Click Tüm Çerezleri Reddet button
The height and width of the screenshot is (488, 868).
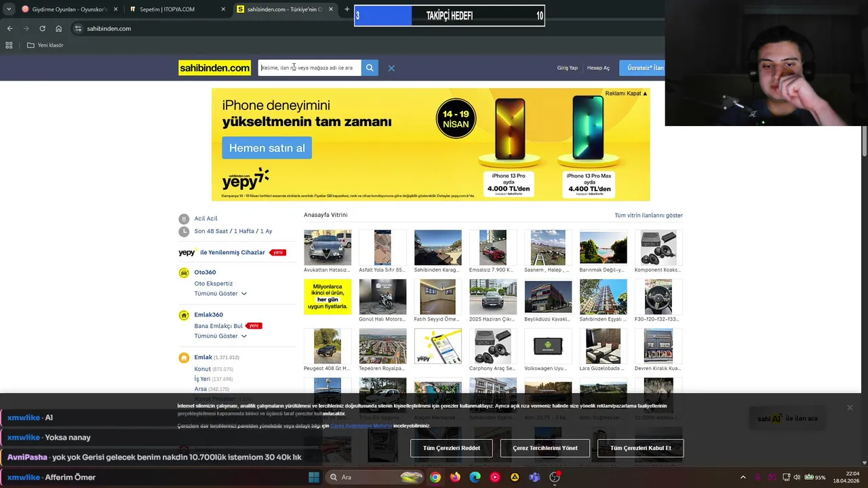point(452,448)
